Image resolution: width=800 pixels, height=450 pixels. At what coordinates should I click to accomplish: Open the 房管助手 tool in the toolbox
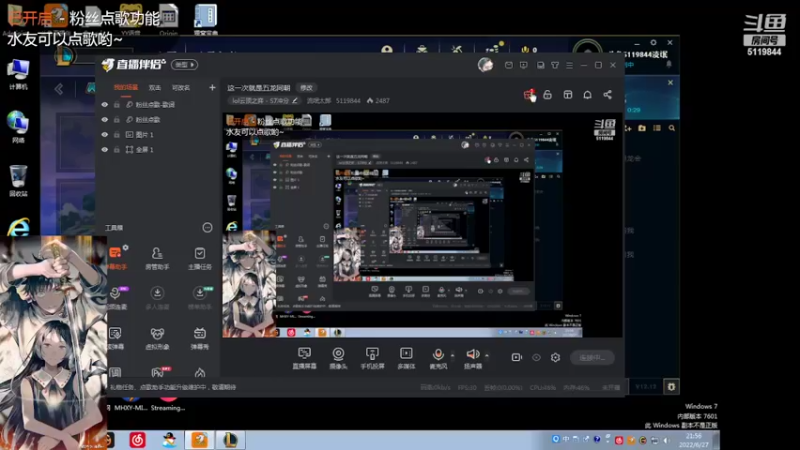[x=157, y=258]
